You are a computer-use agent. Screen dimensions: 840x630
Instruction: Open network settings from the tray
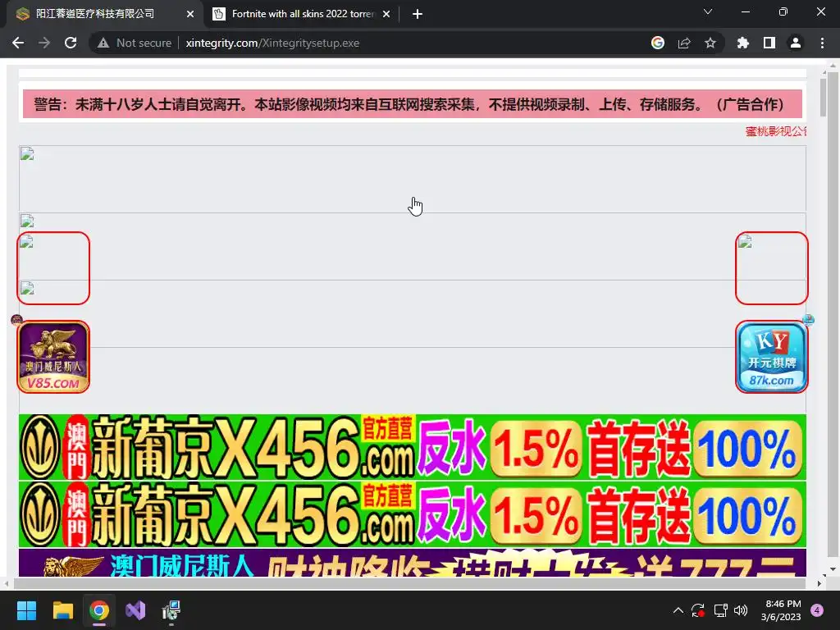click(720, 610)
